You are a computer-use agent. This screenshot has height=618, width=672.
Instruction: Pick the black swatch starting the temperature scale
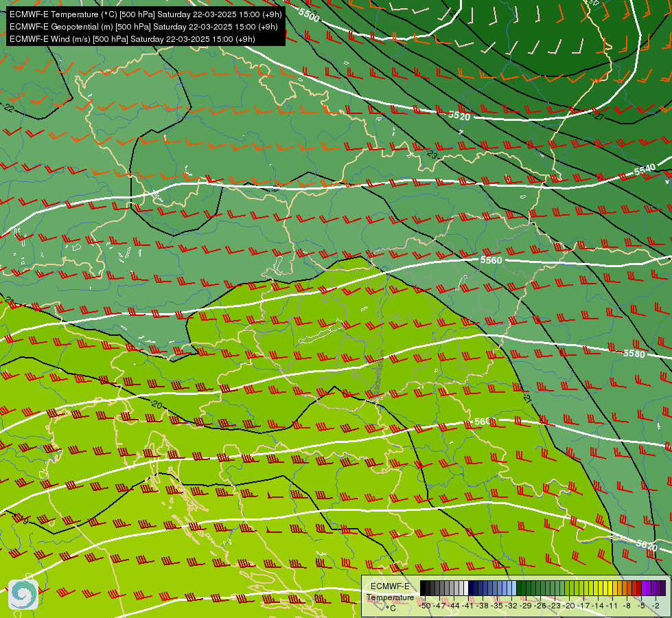click(422, 588)
